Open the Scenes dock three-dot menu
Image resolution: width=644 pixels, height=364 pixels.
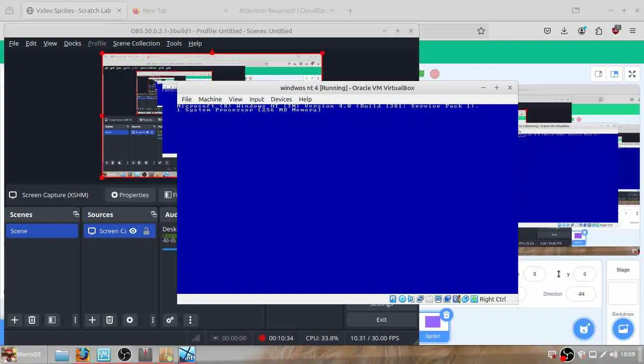coord(75,320)
